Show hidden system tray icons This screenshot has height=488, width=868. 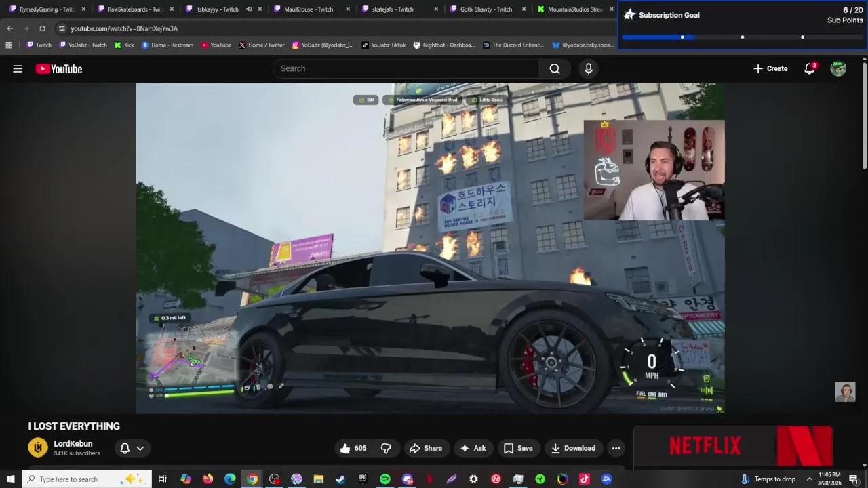(809, 479)
